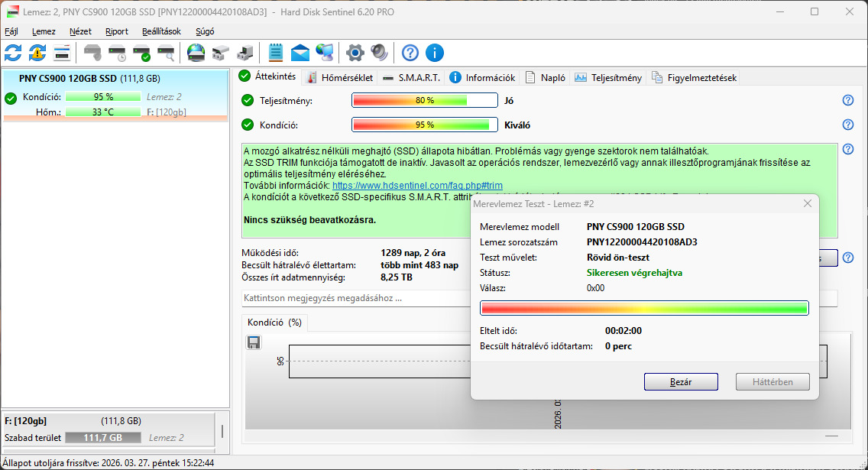Open the Beállítások menu
The width and height of the screenshot is (868, 470).
tap(162, 31)
